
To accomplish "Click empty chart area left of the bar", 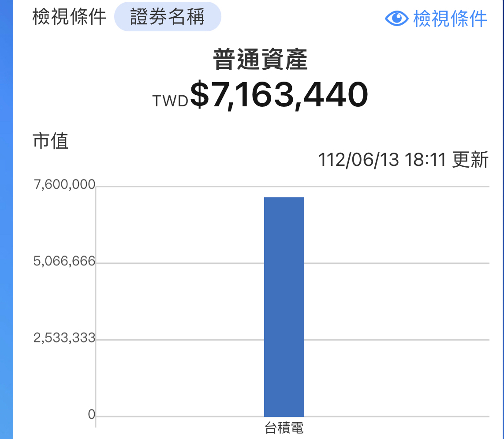I will click(x=176, y=300).
